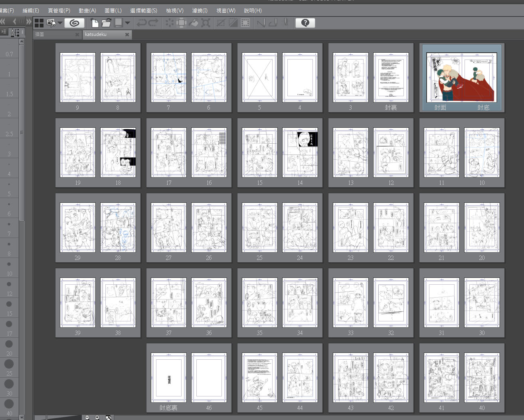Click brush size scrollbar down arrow
The image size is (524, 420).
click(x=22, y=417)
